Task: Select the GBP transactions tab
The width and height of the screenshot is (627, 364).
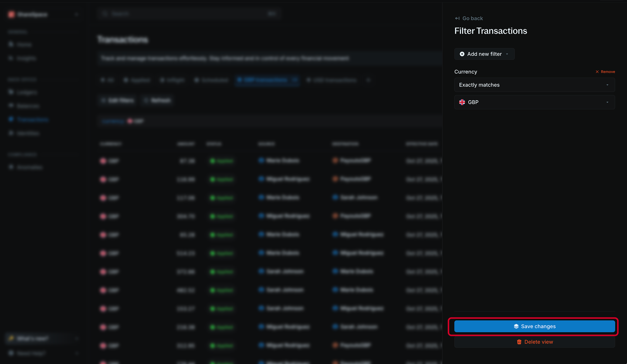Action: 263,80
